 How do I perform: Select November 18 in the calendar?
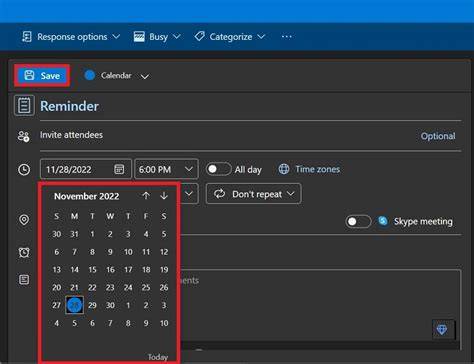[x=146, y=269]
